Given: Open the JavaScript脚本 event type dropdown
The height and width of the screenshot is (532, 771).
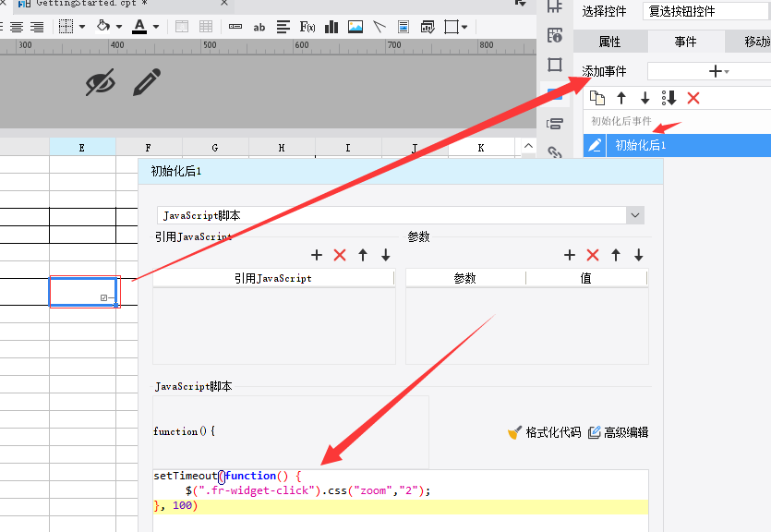Looking at the screenshot, I should tap(634, 215).
